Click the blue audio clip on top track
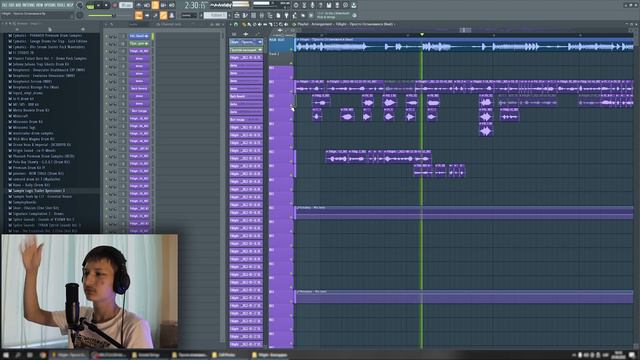The height and width of the screenshot is (360, 640). coord(464,45)
